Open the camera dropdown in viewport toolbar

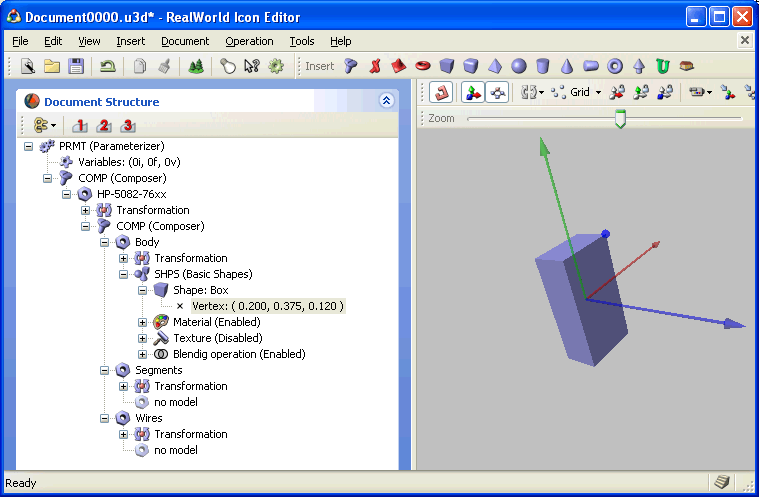[x=700, y=92]
